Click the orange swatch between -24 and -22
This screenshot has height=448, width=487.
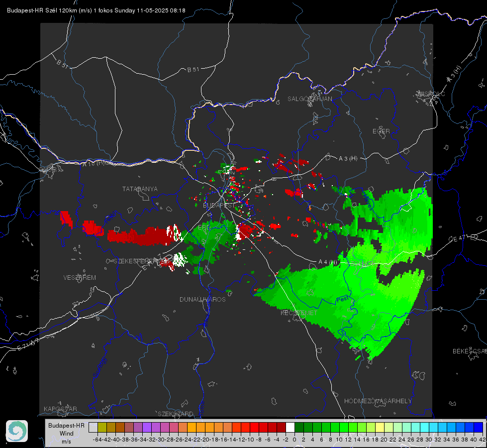coord(192,428)
